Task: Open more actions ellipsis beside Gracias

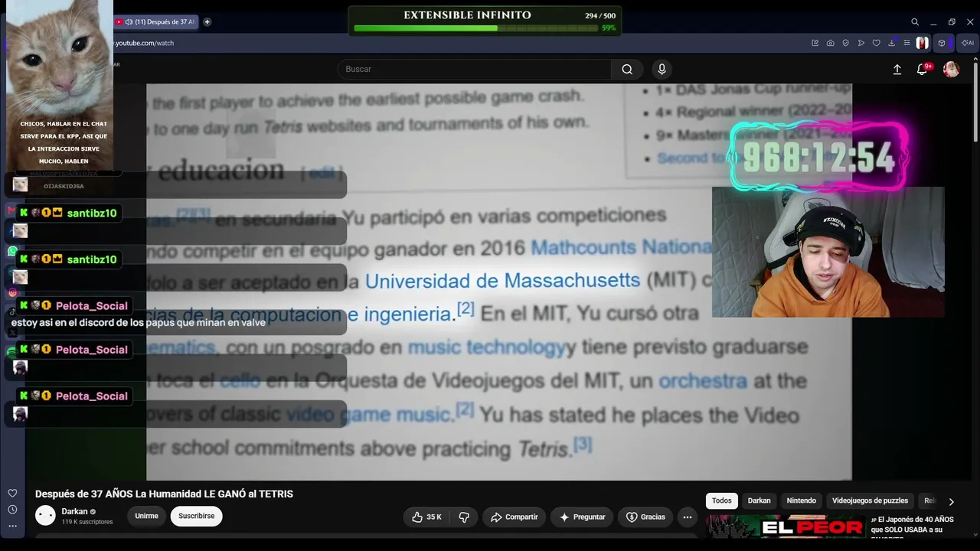Action: (688, 517)
